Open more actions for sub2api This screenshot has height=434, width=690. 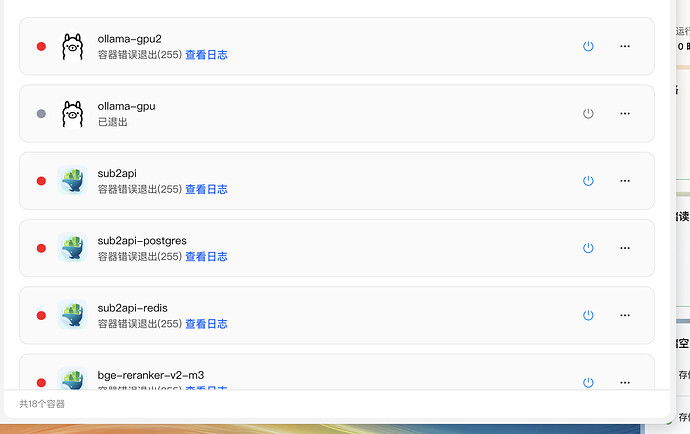coord(625,181)
